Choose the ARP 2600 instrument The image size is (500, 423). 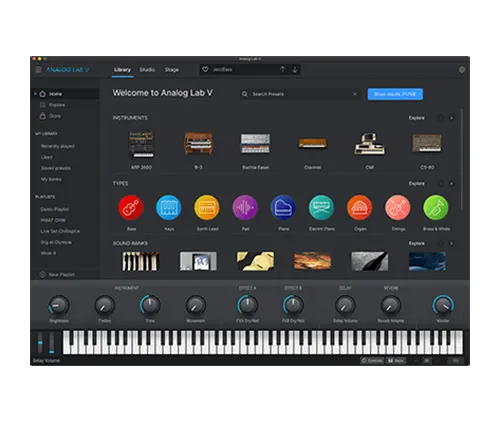[141, 144]
